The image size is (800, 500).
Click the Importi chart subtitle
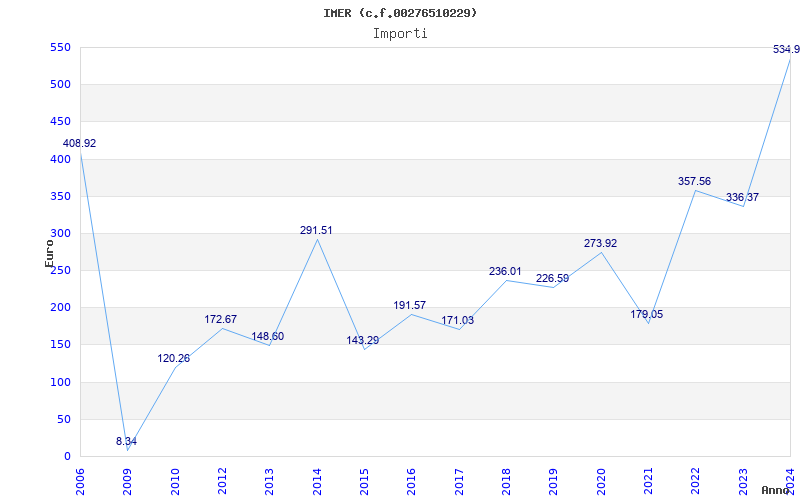click(x=400, y=34)
